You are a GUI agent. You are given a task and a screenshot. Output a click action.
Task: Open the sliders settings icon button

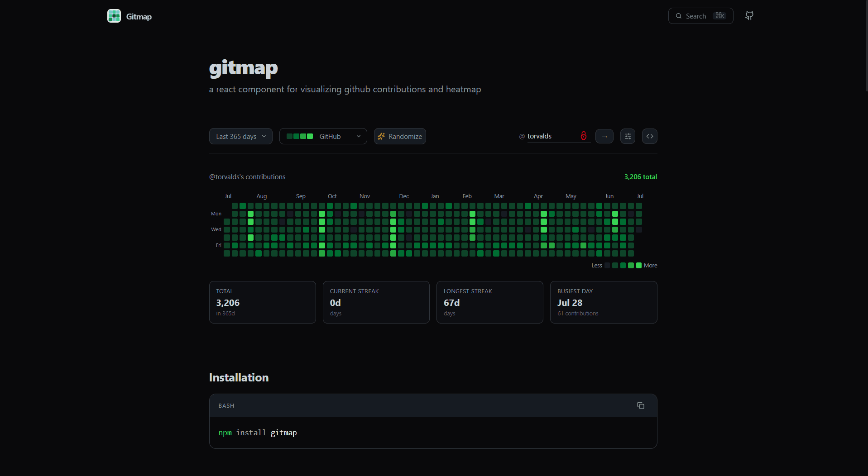click(x=628, y=136)
